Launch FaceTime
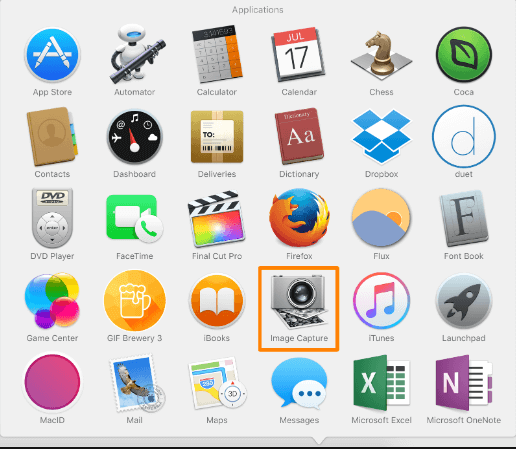Viewport: 516px width, 449px height. [x=135, y=219]
